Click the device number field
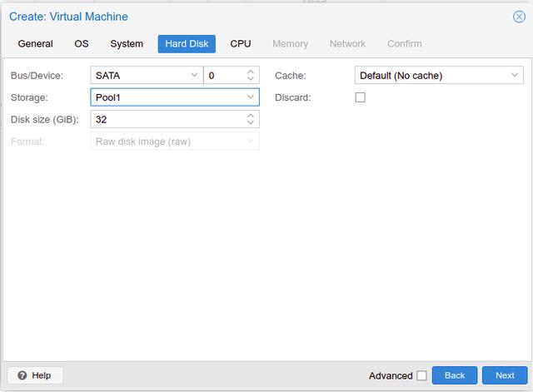Image resolution: width=533 pixels, height=392 pixels. (x=225, y=75)
